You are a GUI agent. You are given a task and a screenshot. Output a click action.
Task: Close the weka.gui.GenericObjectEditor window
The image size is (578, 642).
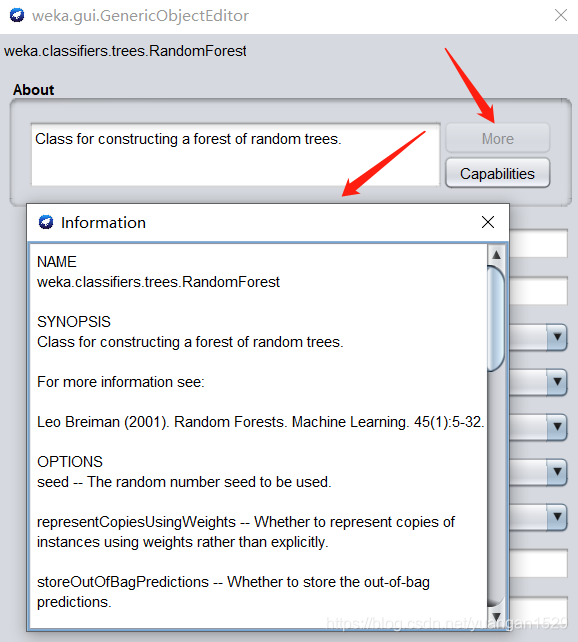click(561, 15)
